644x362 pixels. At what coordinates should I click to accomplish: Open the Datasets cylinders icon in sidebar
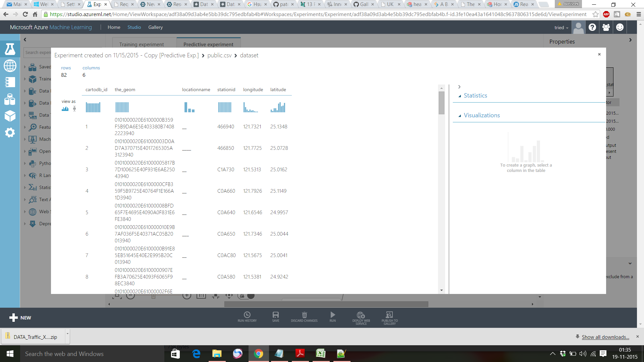(10, 99)
